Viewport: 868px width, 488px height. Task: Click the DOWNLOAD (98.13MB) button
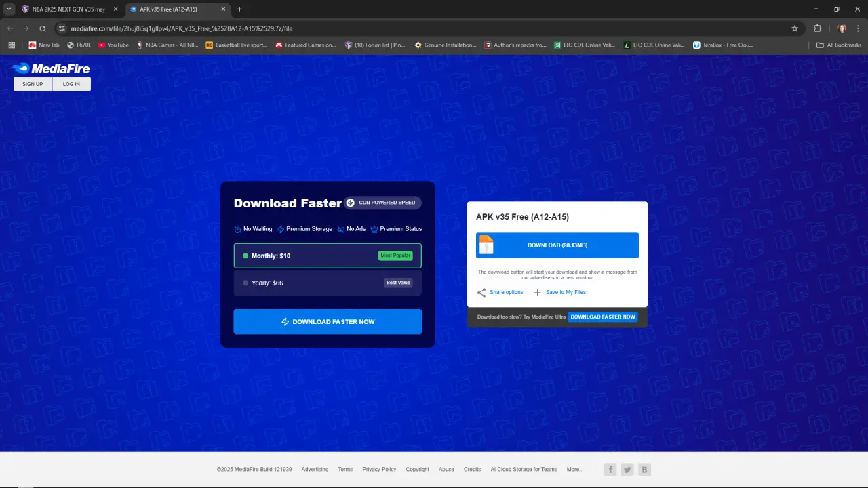[x=557, y=245]
